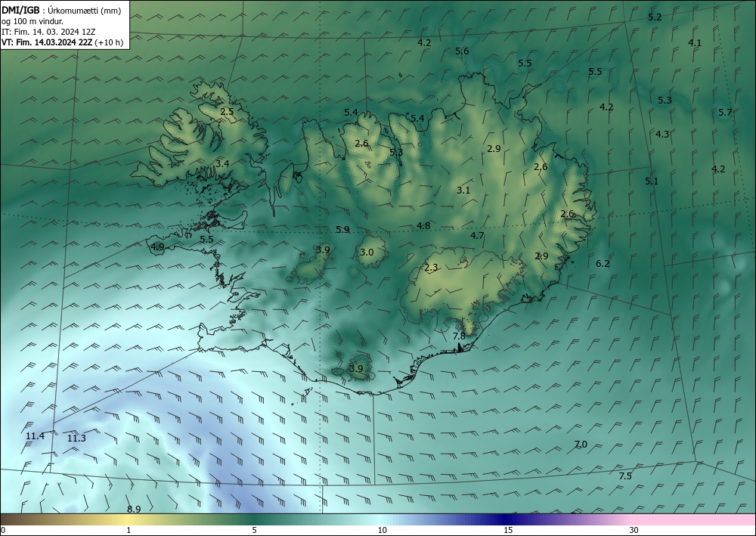Viewport: 756px width, 536px height.
Task: Click the 4.7 value on the map
Action: (x=477, y=235)
